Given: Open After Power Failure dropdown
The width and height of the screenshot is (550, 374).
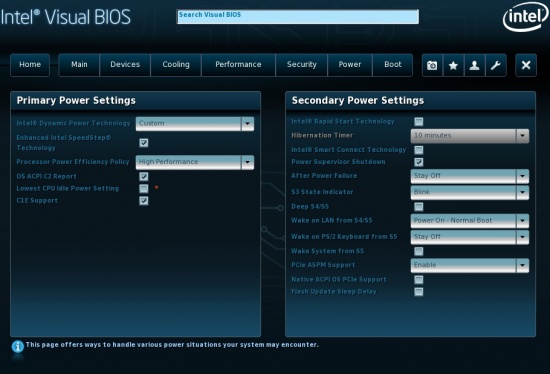Looking at the screenshot, I should pyautogui.click(x=470, y=176).
